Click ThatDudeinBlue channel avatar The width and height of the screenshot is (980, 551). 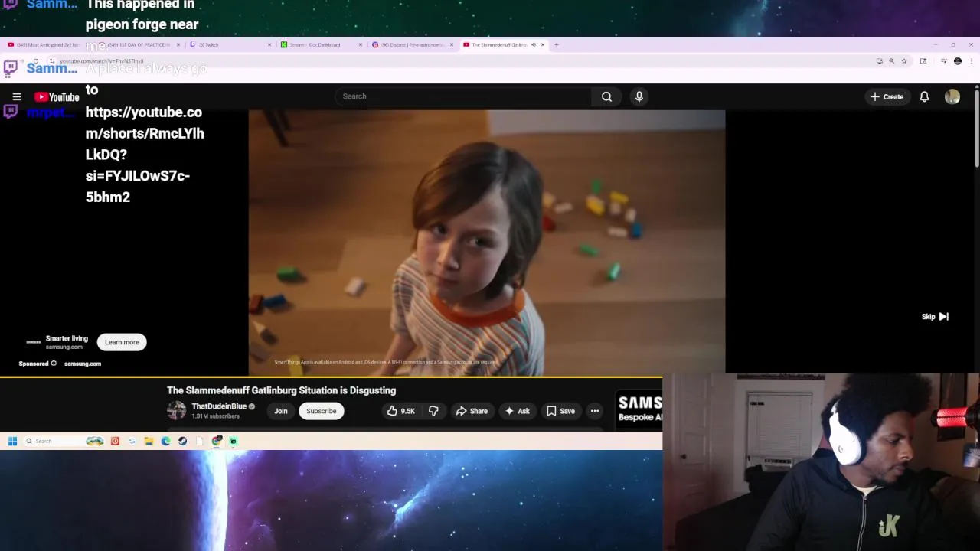point(177,411)
